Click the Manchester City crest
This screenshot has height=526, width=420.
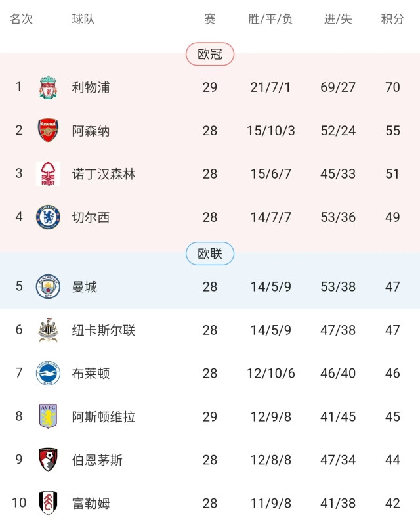click(x=49, y=286)
